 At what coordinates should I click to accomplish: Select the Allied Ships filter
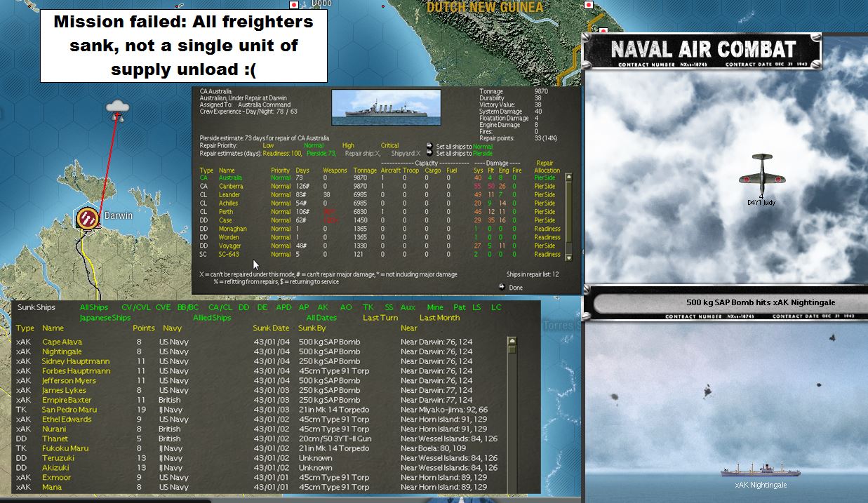click(212, 318)
